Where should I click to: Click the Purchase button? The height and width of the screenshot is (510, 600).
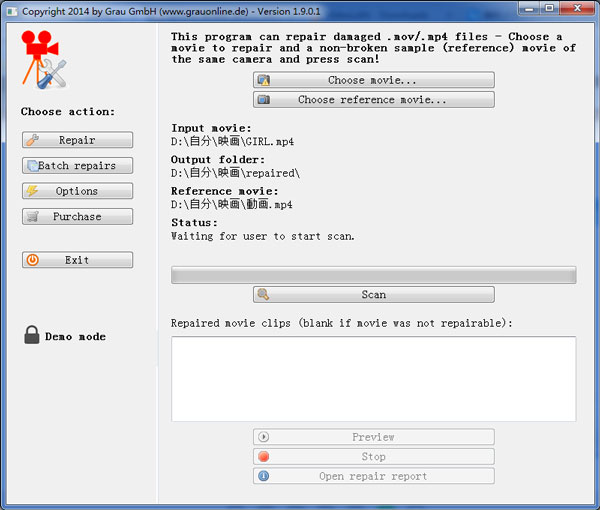[x=77, y=217]
